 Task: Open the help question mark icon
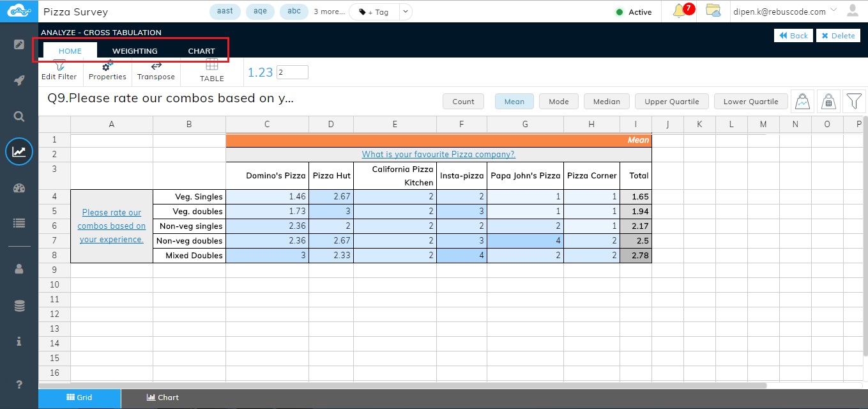click(x=19, y=384)
